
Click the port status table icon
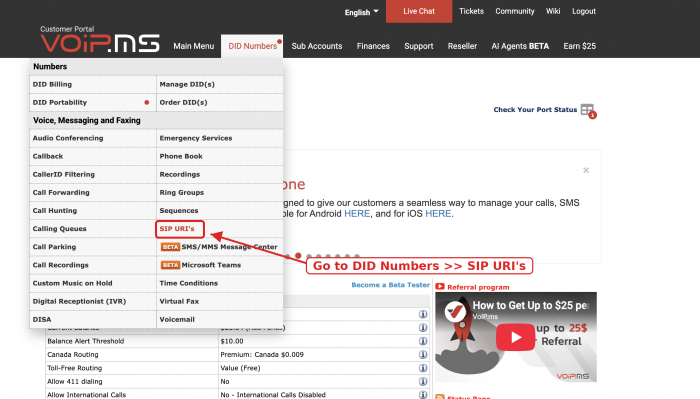point(588,110)
